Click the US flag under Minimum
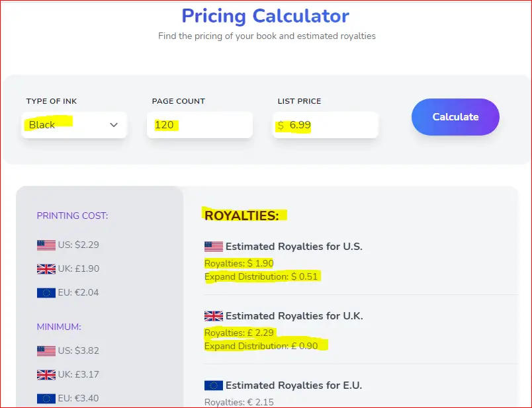 pos(46,350)
